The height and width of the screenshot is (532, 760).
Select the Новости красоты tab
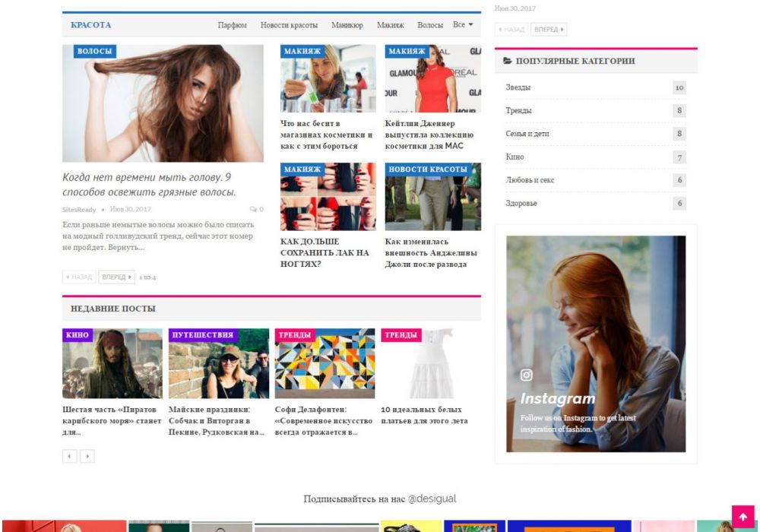289,25
